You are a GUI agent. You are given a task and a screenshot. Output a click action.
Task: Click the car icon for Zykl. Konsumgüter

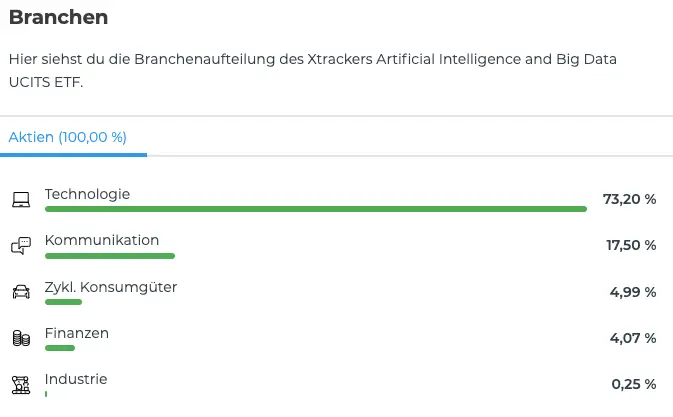click(21, 292)
